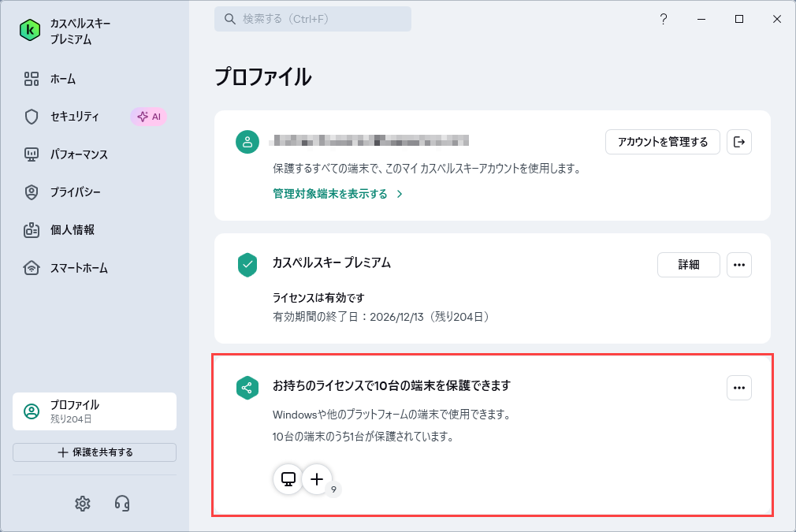Click the カスペルスキー プレミアム license title
Image resolution: width=796 pixels, height=532 pixels.
(x=332, y=263)
